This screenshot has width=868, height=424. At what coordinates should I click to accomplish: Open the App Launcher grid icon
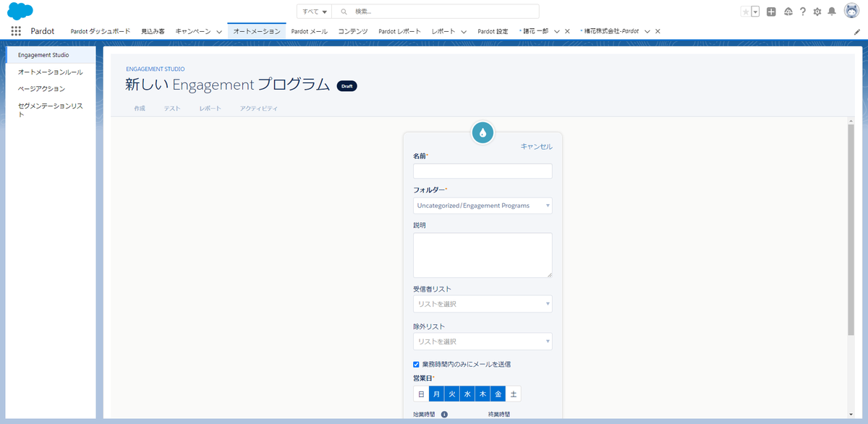[16, 31]
